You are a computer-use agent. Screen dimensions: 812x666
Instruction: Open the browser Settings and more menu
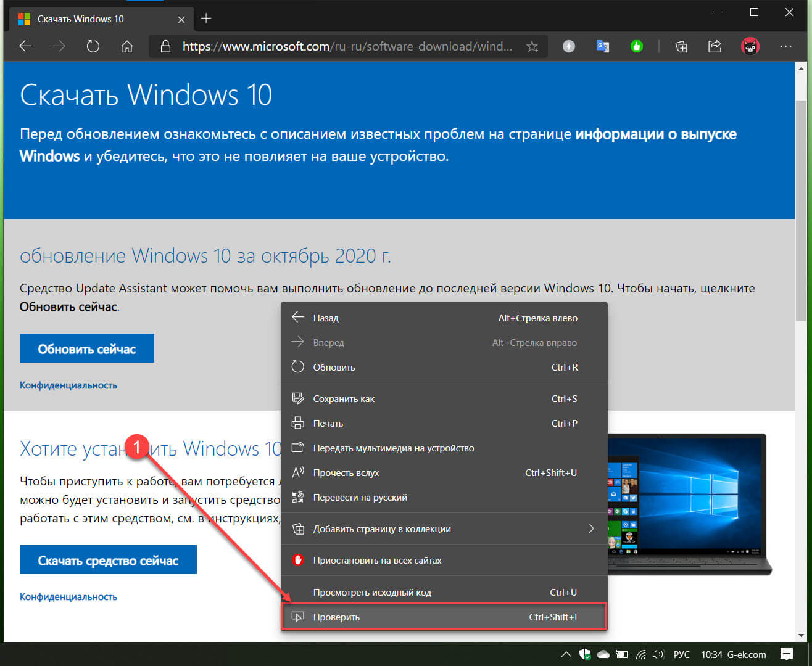[785, 46]
